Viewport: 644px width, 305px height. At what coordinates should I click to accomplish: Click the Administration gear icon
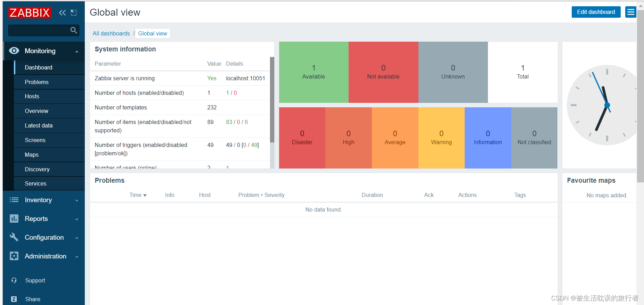[14, 256]
